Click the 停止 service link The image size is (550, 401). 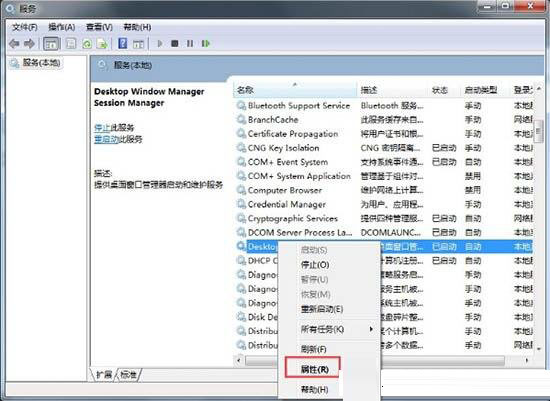point(102,127)
